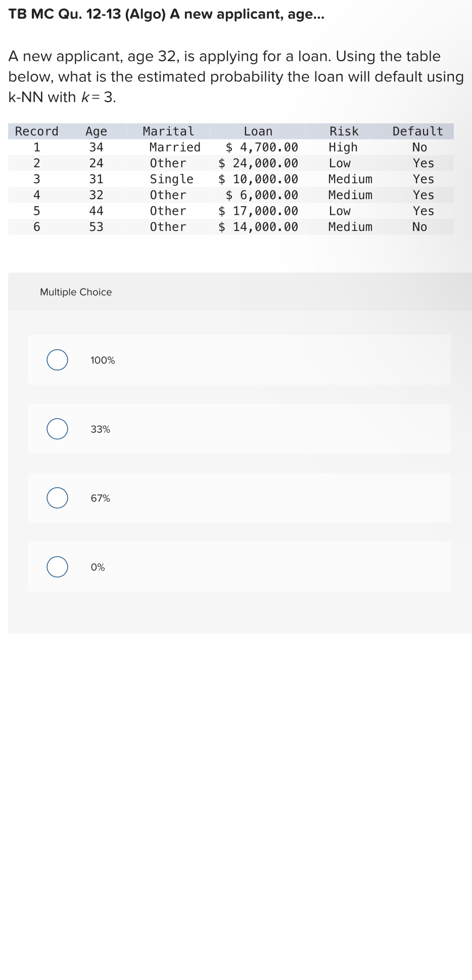Click the Age column header

pos(96,131)
